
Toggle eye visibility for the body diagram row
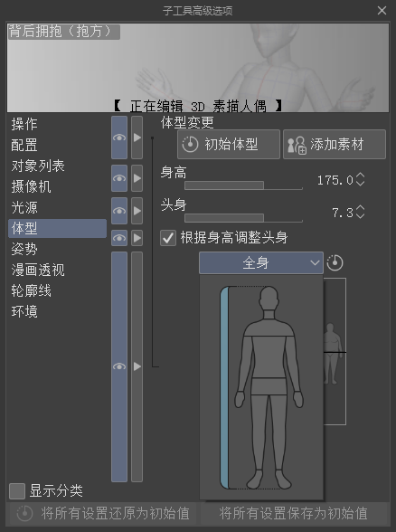tap(119, 366)
